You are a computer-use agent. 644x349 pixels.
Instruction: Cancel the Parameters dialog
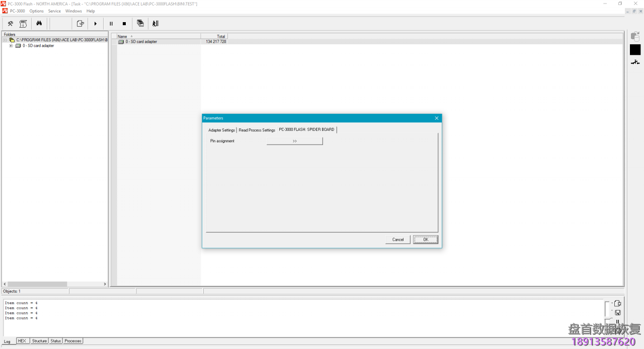[397, 240]
